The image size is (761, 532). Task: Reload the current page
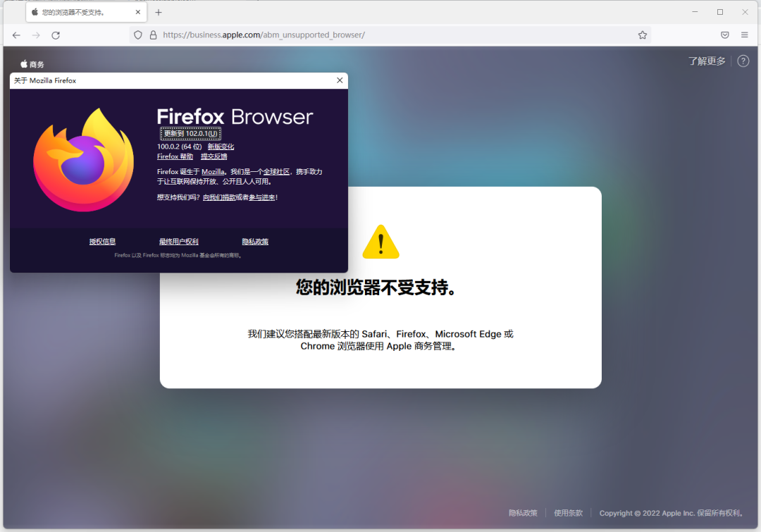click(56, 35)
